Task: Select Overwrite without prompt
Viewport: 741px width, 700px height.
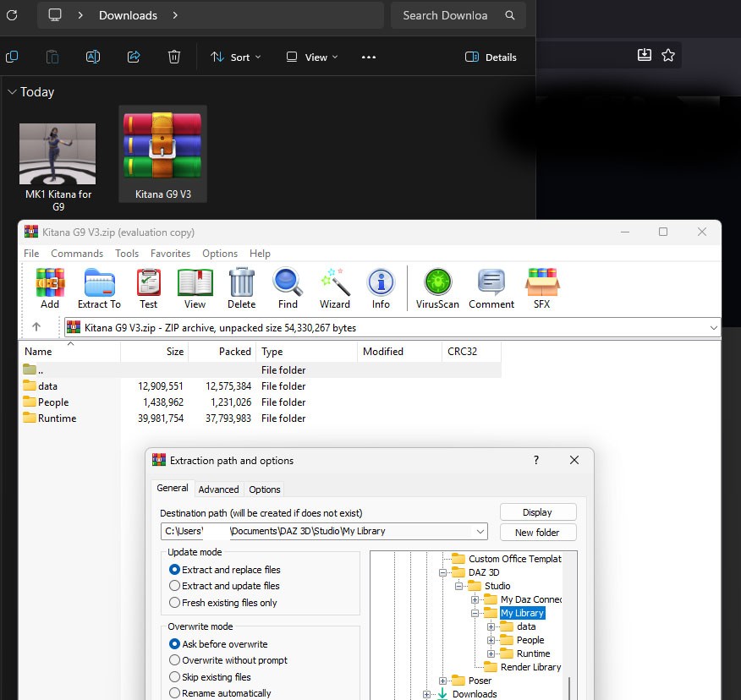Action: click(228, 660)
